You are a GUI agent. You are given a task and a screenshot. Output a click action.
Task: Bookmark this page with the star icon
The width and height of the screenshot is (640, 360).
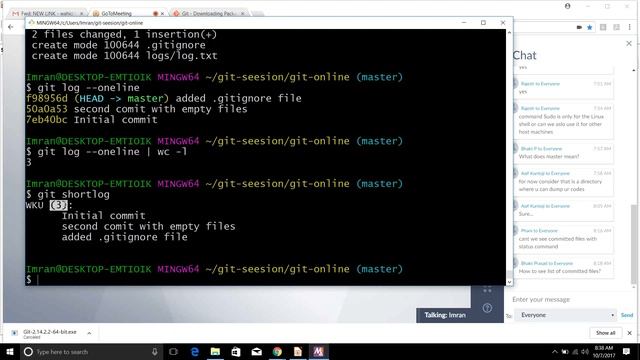pyautogui.click(x=589, y=27)
